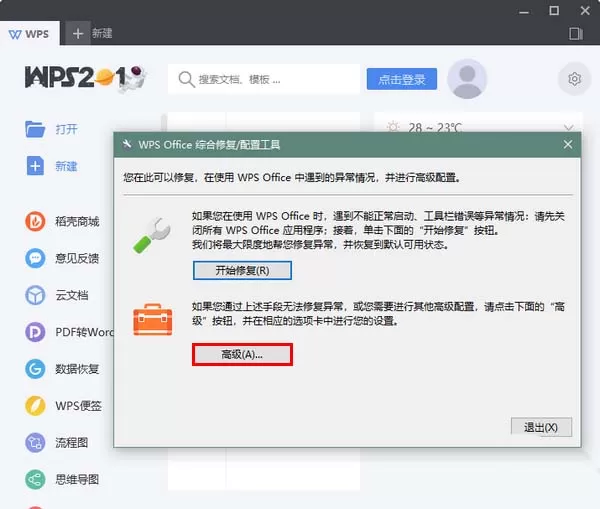Click the WPS2019 logo
Image resolution: width=600 pixels, height=509 pixels.
[85, 78]
